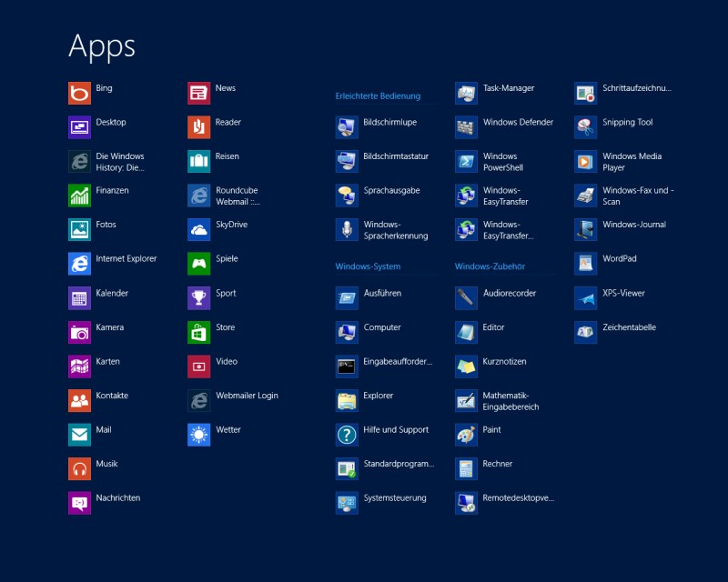Open Hilfe und Support icon

pos(347,435)
